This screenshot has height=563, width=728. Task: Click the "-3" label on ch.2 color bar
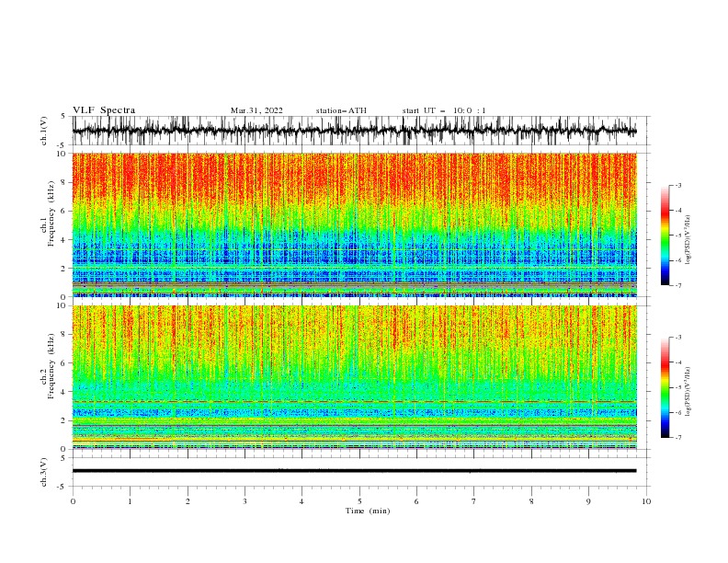[677, 338]
